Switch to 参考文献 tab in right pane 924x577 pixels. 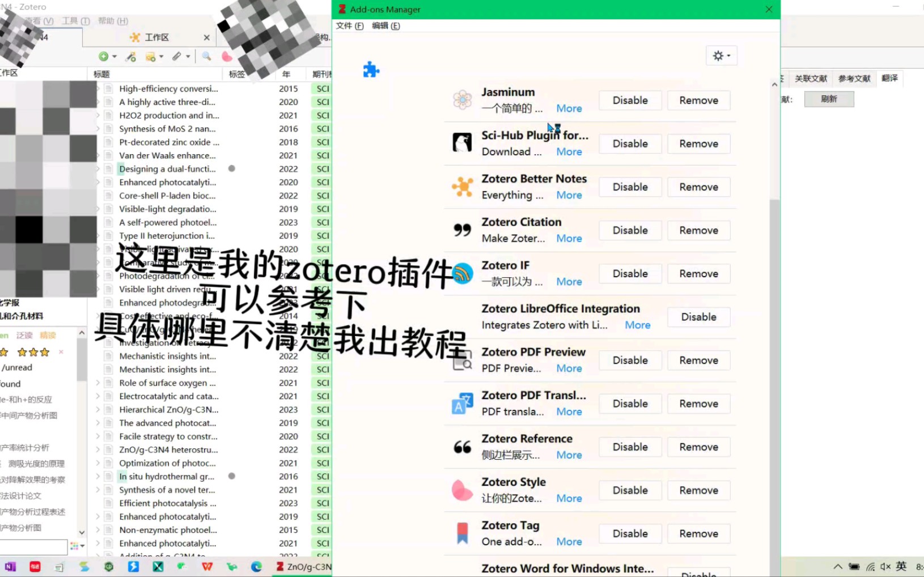point(854,78)
